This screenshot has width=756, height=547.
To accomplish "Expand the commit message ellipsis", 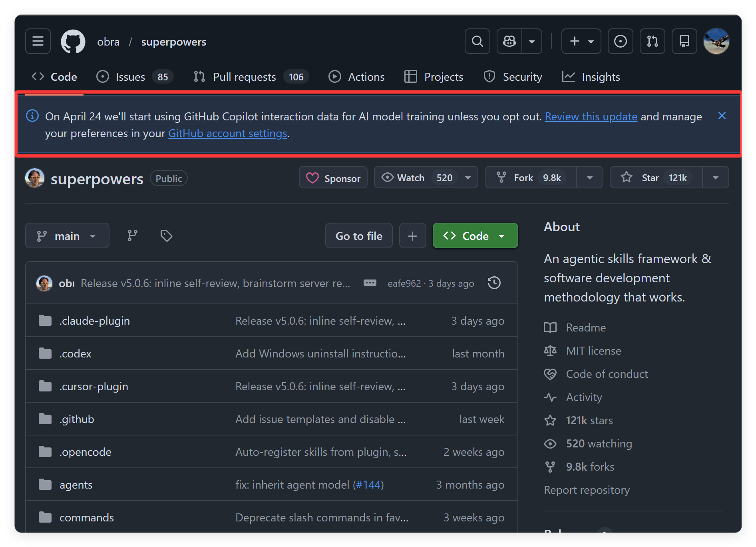I will coord(370,283).
